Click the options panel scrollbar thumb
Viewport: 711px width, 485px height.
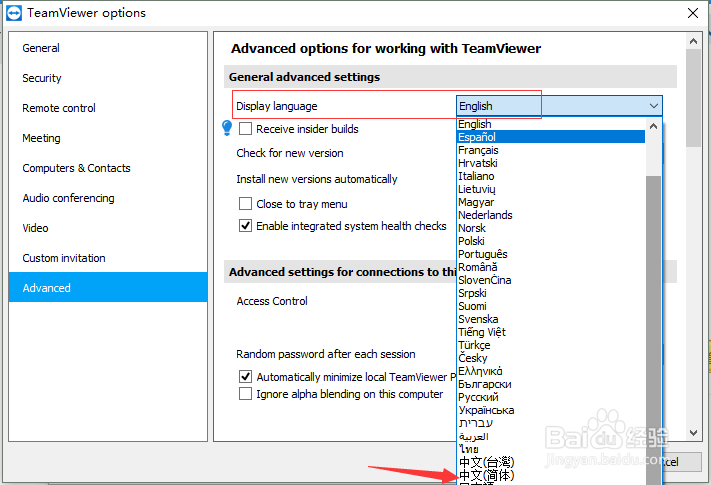click(x=693, y=98)
